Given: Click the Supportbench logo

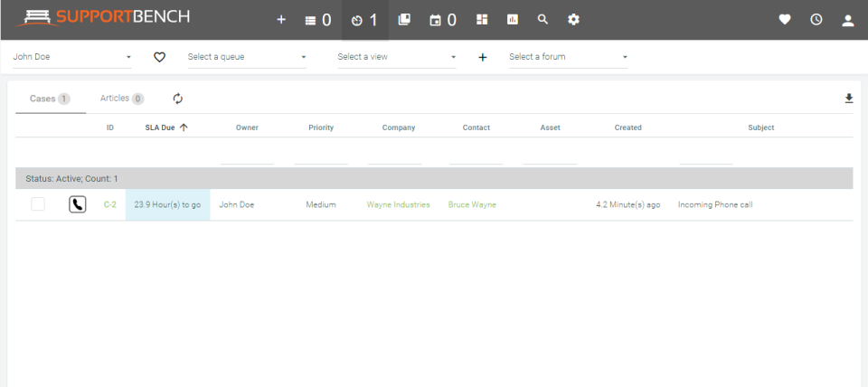Looking at the screenshot, I should tap(102, 18).
